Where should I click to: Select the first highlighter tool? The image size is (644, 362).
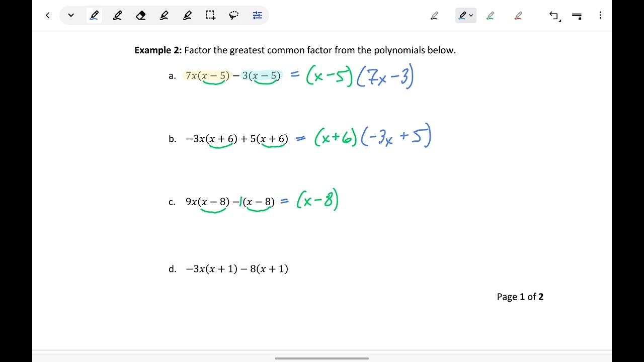[164, 16]
